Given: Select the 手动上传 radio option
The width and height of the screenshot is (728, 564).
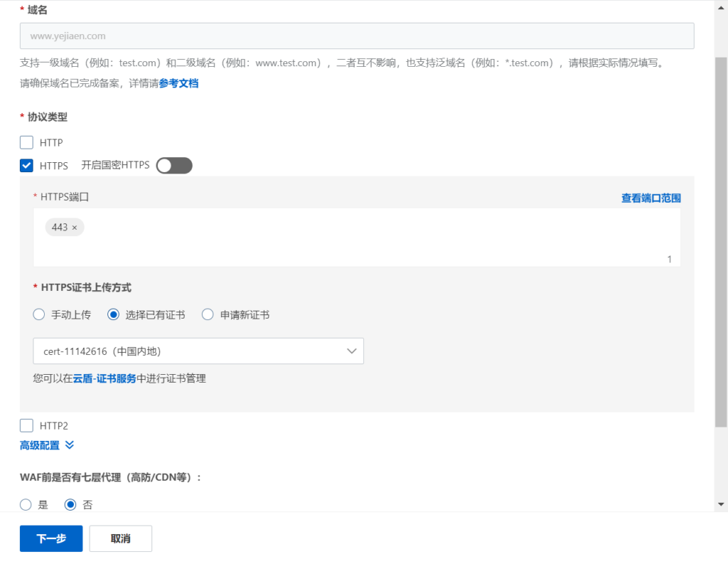Looking at the screenshot, I should pyautogui.click(x=39, y=314).
